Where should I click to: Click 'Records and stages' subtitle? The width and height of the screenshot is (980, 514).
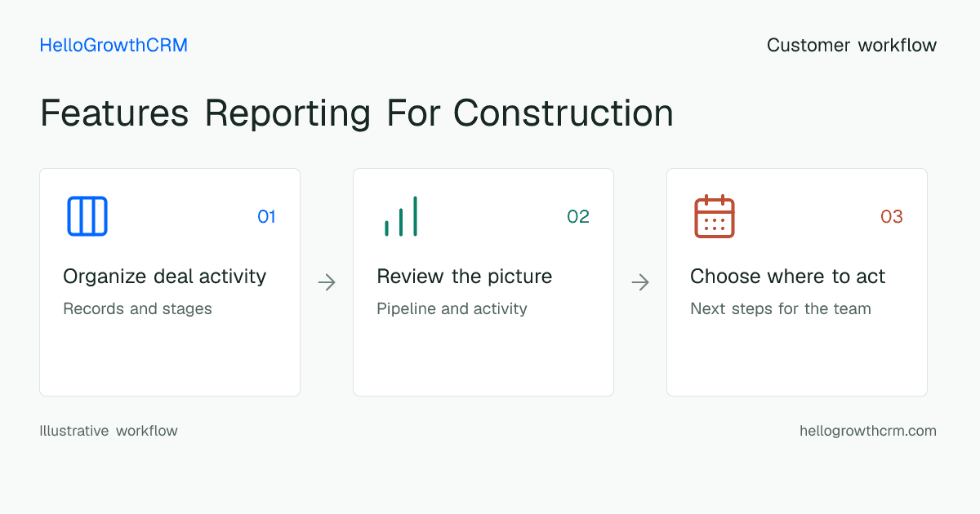coord(137,309)
